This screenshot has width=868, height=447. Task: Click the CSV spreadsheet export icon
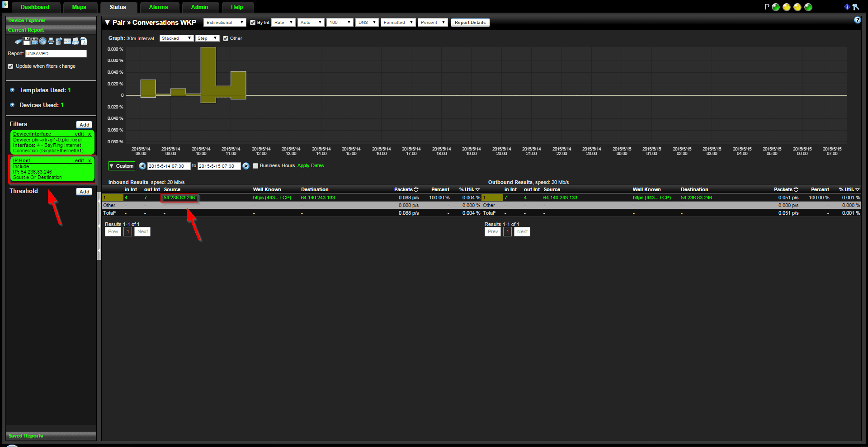[75, 41]
